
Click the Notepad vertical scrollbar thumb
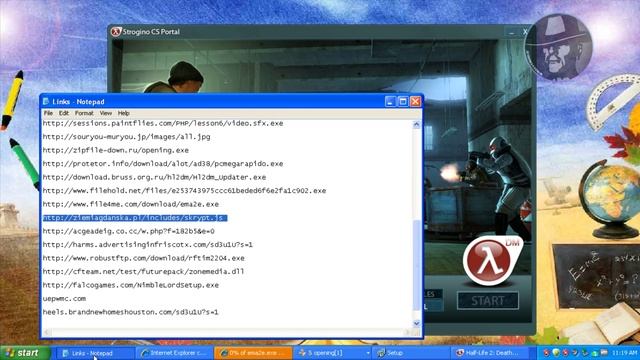click(416, 264)
